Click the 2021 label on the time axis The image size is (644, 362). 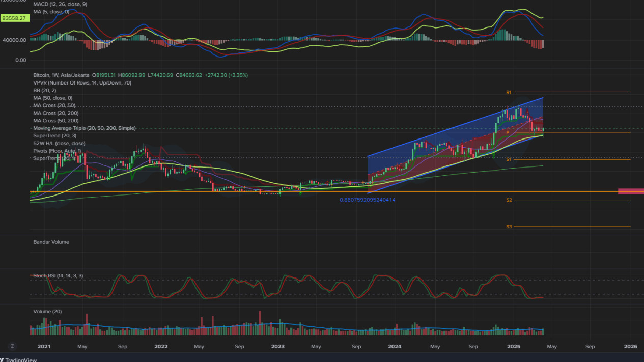[44, 347]
